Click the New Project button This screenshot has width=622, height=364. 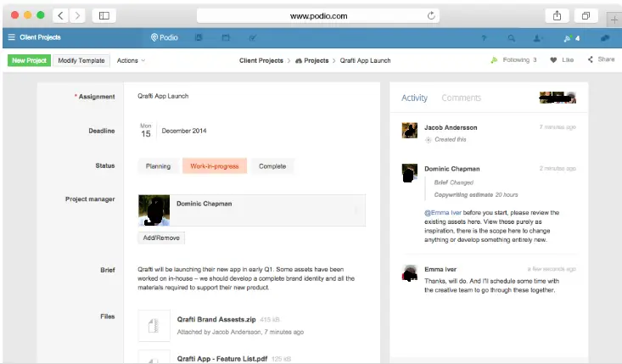pos(30,61)
